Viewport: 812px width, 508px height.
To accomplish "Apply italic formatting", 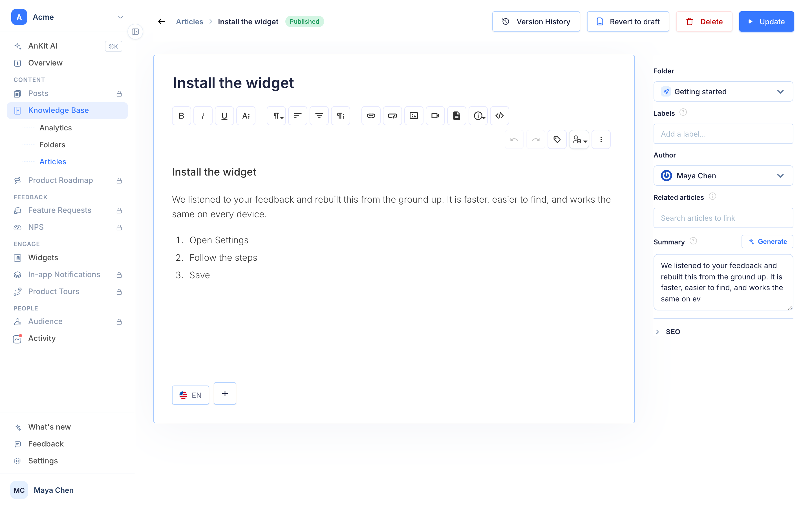I will (203, 116).
